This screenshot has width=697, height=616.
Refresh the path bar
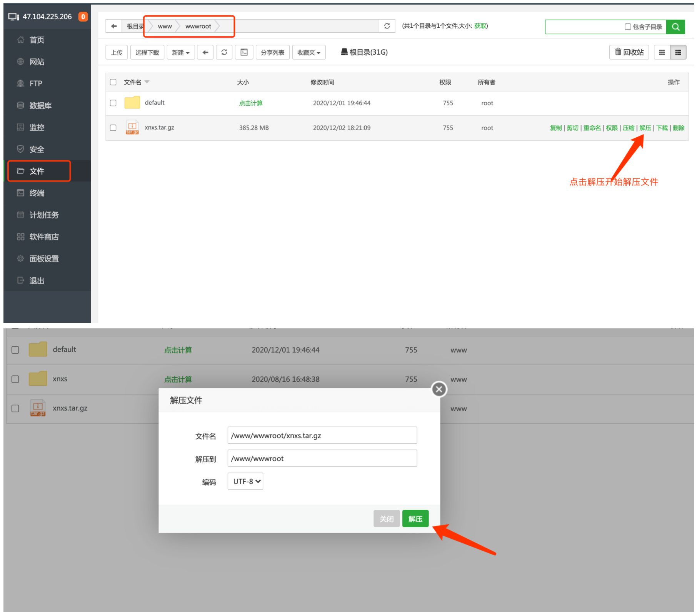click(387, 26)
